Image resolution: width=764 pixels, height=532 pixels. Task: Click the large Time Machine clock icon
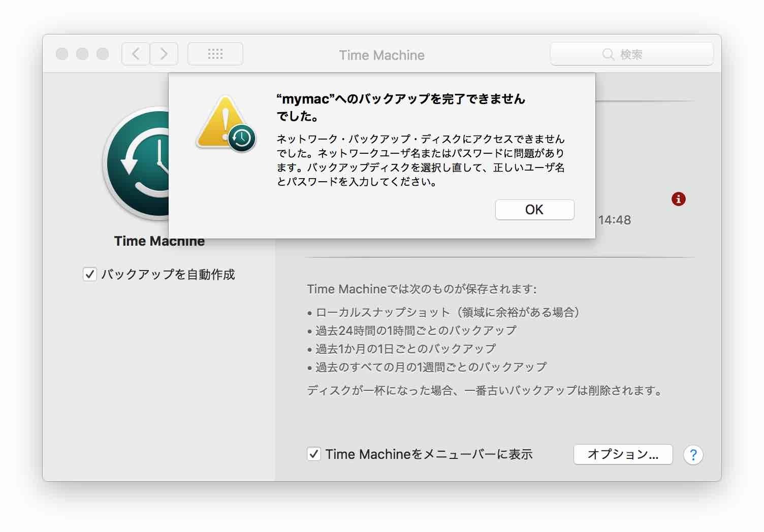136,163
